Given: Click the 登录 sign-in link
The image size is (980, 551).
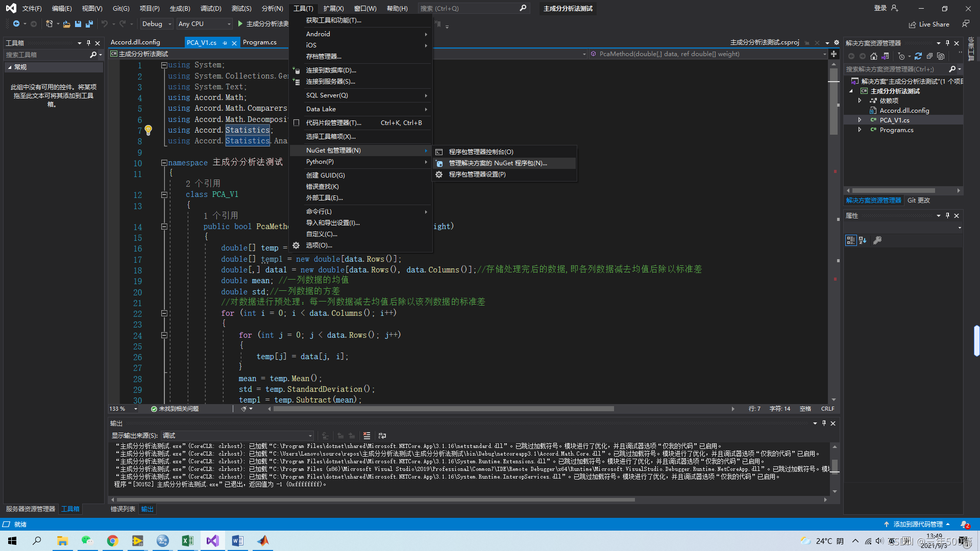Looking at the screenshot, I should 880,8.
